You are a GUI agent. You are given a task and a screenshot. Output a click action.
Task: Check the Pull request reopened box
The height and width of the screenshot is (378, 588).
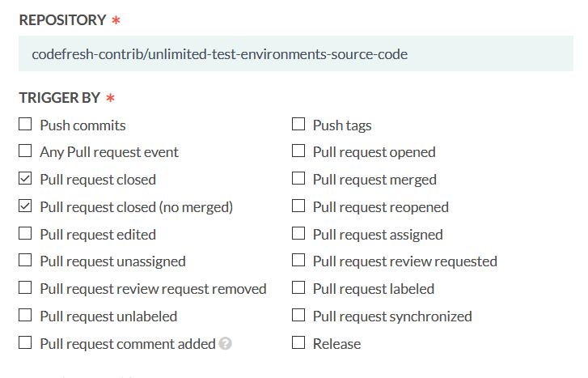pos(298,206)
